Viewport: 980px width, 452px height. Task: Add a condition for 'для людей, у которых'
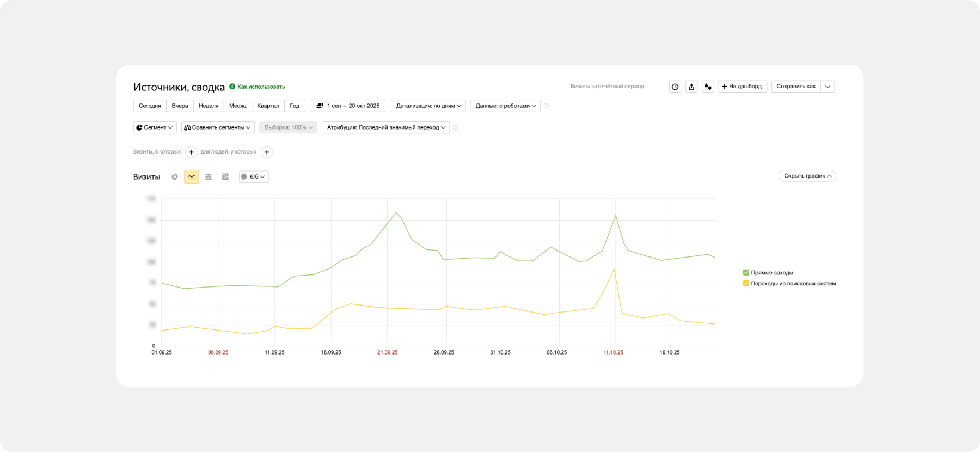pyautogui.click(x=267, y=152)
